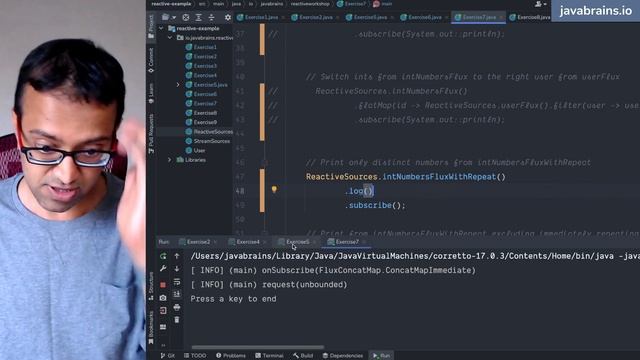Select Exercise5 run tab

[298, 242]
